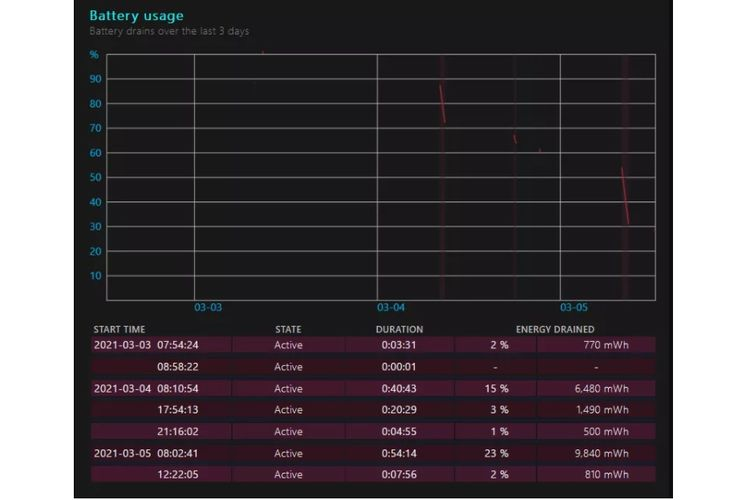The image size is (750, 500).
Task: Click the ENERGY DRAINED column header
Action: click(x=555, y=329)
